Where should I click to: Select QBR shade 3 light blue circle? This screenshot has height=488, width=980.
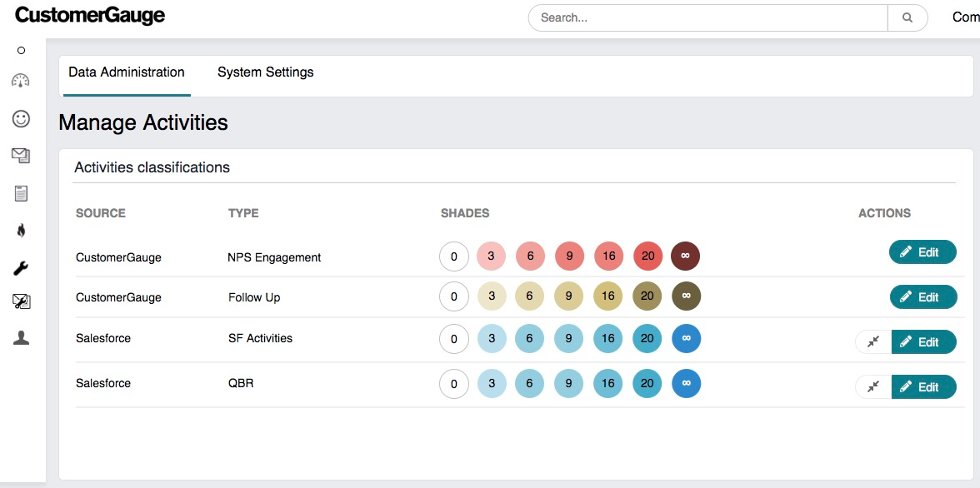point(492,383)
